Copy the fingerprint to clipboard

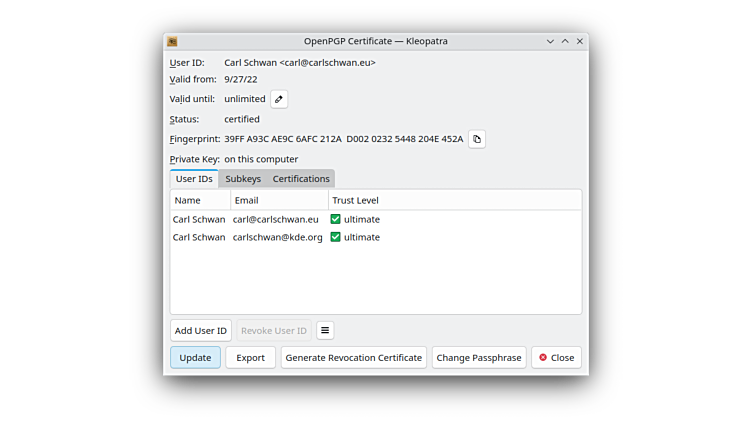[x=477, y=139]
